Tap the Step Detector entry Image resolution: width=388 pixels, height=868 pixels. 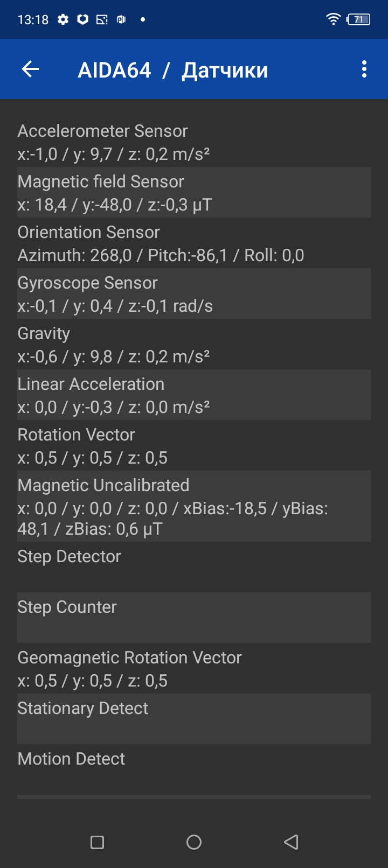[193, 566]
